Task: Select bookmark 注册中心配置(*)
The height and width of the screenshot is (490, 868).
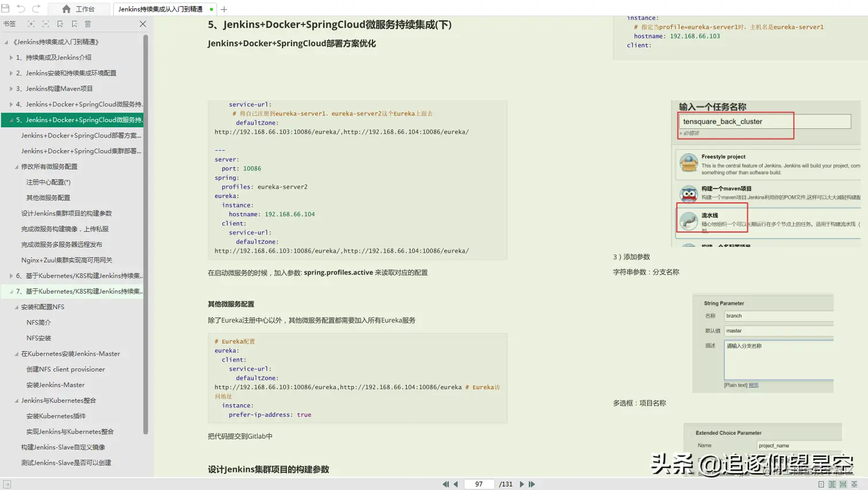Action: click(48, 182)
